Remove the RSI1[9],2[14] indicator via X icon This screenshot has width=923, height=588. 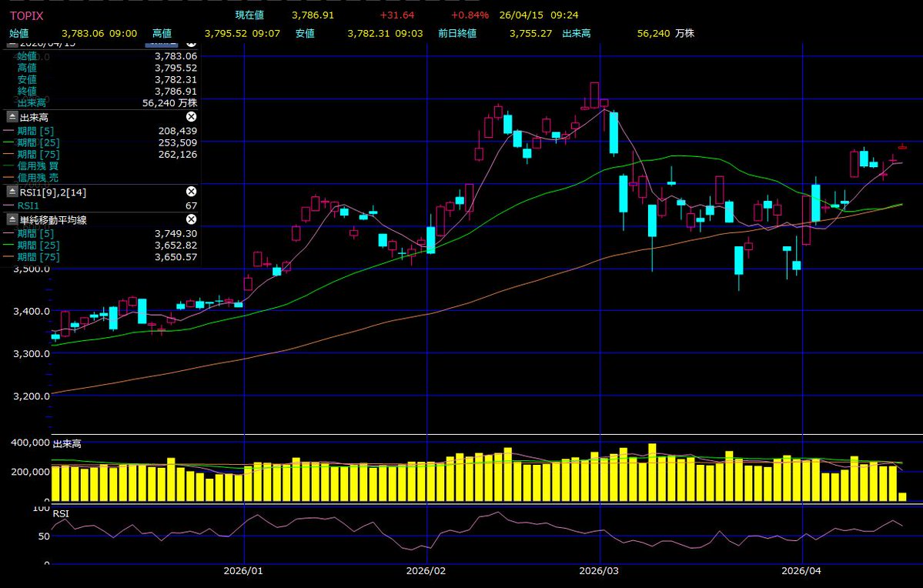tap(192, 192)
